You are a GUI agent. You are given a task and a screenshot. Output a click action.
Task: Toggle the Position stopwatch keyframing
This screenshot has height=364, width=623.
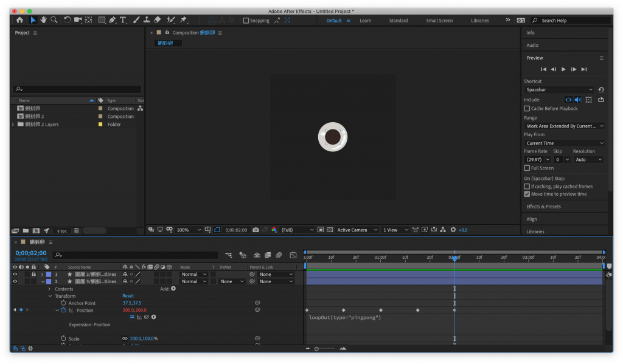pos(63,310)
